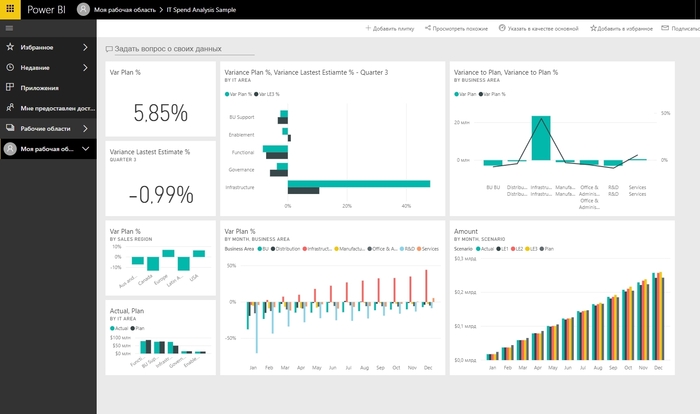700x414 pixels.
Task: Click the Мне предоставлен доступ icon
Action: pyautogui.click(x=10, y=108)
